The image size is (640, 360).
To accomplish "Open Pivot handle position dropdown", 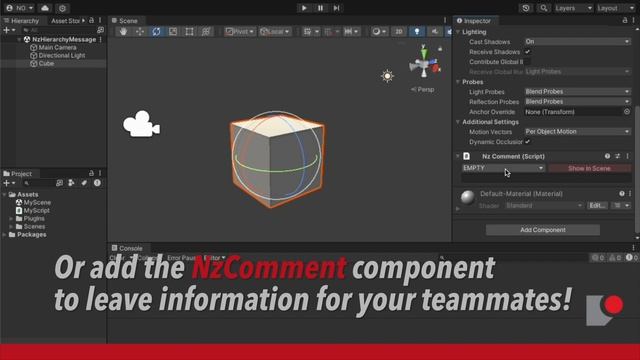I will [240, 31].
